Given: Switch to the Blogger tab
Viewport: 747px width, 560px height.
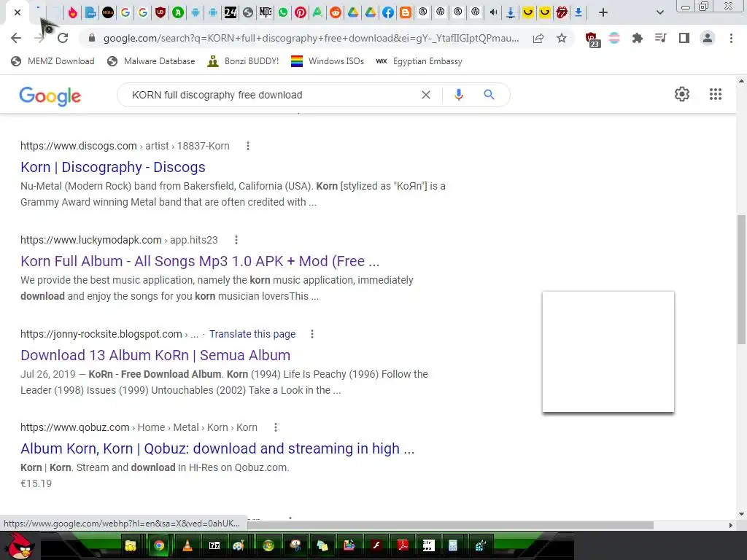Looking at the screenshot, I should click(406, 12).
